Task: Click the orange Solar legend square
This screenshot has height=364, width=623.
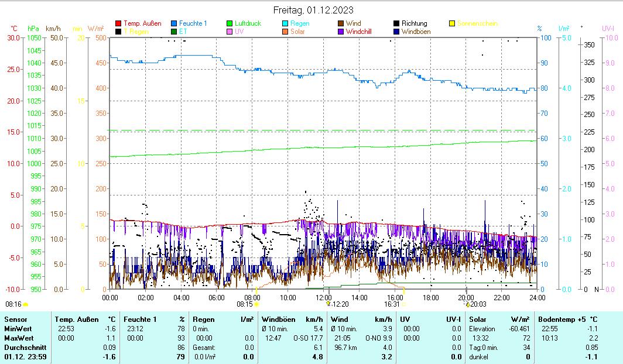Action: pos(285,32)
